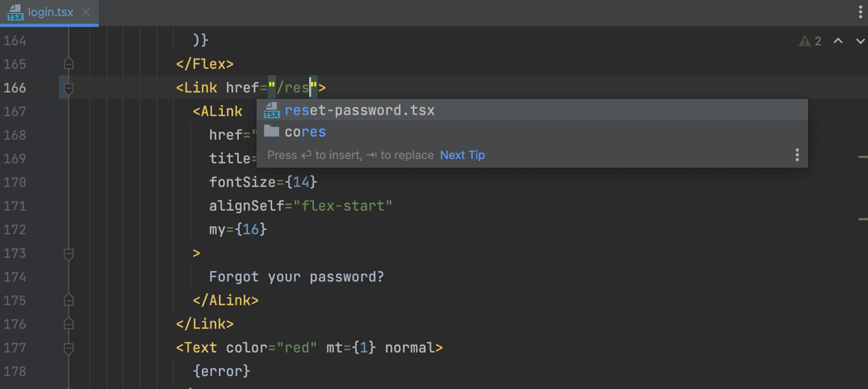Go to previous highlighted problem using the up arrow
Image resolution: width=868 pixels, height=389 pixels.
838,41
